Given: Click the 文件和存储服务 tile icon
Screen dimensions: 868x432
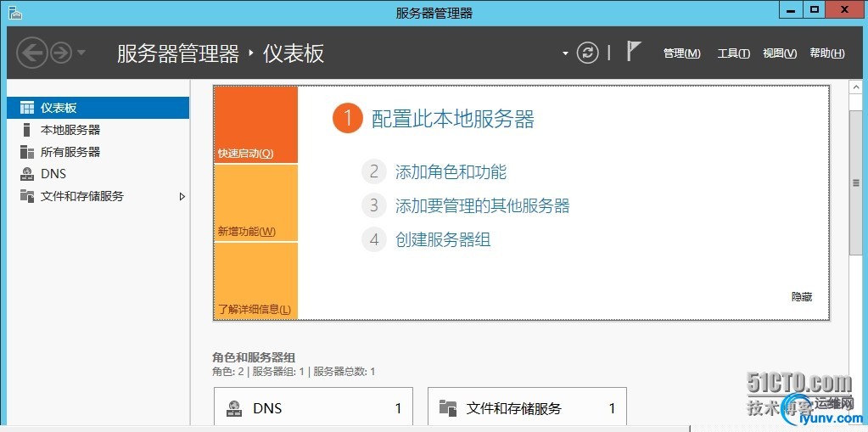Looking at the screenshot, I should pos(448,408).
